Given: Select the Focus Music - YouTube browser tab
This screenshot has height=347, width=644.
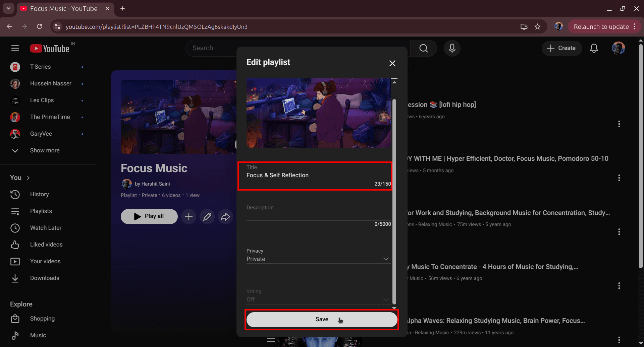Looking at the screenshot, I should click(64, 9).
